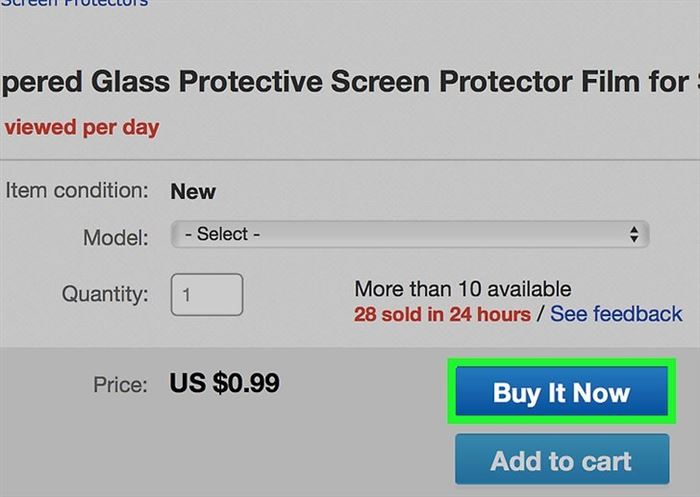Open the Model '- Select -' dropdown
700x497 pixels.
[410, 234]
